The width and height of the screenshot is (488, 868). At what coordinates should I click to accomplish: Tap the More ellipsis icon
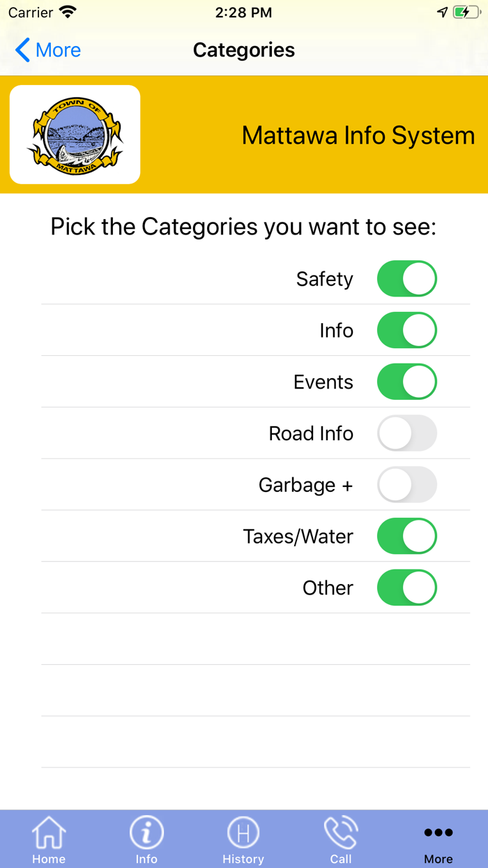(x=439, y=832)
